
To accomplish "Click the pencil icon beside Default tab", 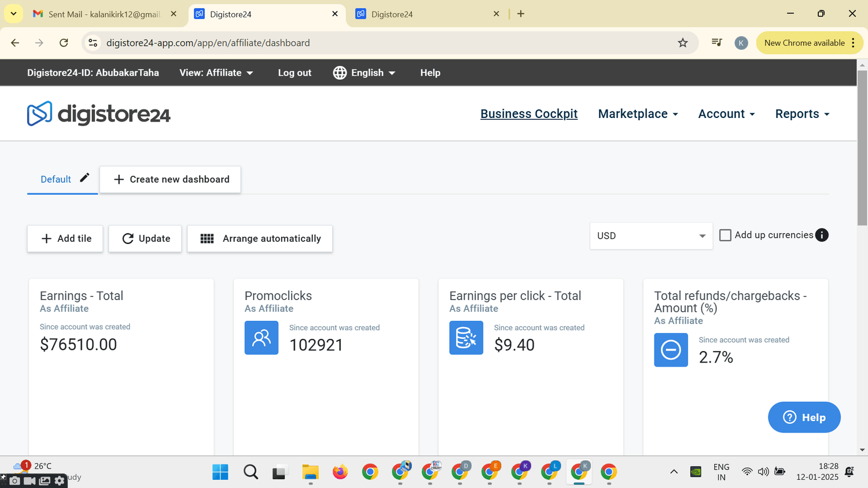I will click(x=84, y=178).
